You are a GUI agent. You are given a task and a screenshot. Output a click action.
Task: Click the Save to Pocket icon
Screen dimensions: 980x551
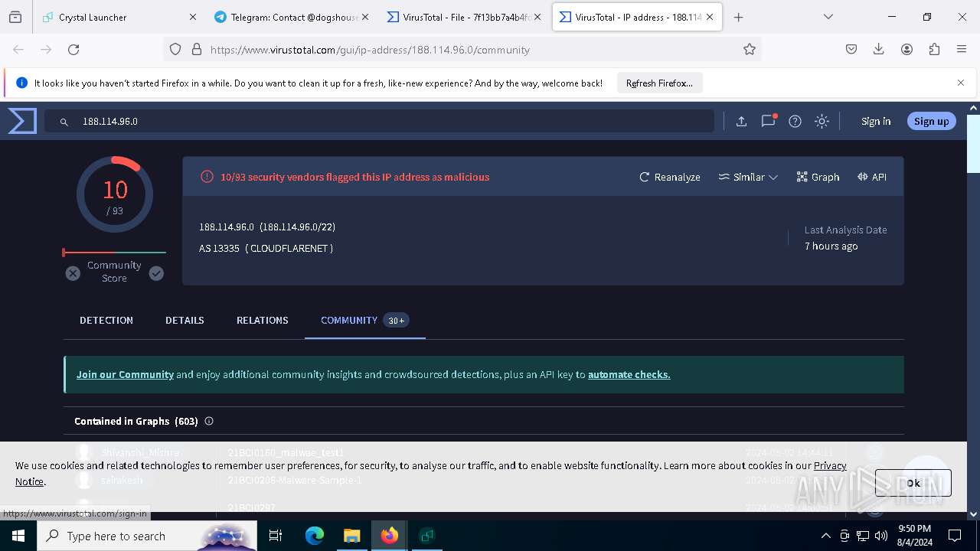[851, 49]
